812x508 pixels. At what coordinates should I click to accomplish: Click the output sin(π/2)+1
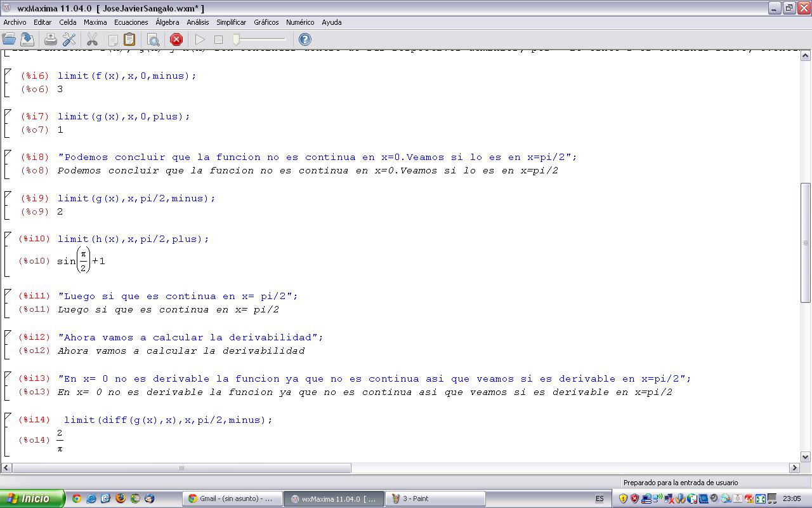pyautogui.click(x=81, y=260)
